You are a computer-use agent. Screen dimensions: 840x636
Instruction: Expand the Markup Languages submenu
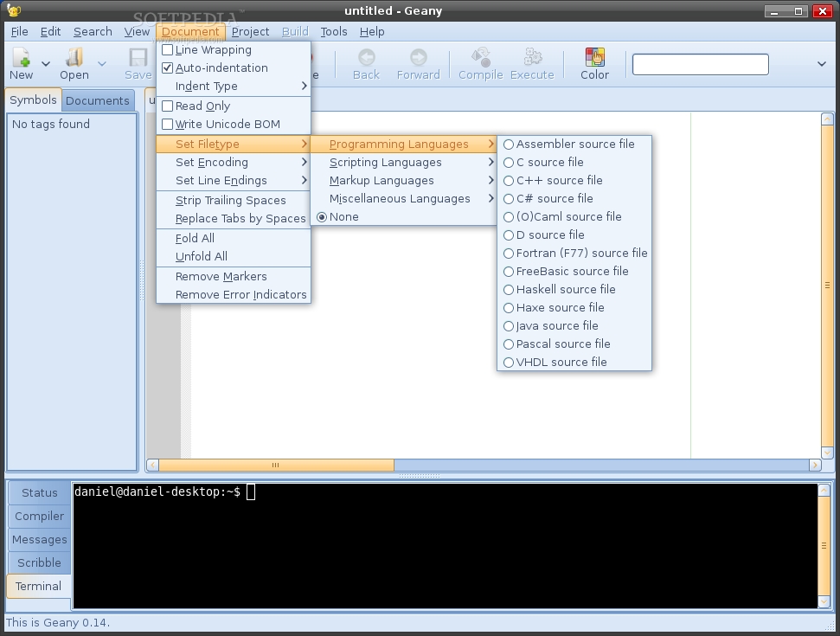click(403, 181)
